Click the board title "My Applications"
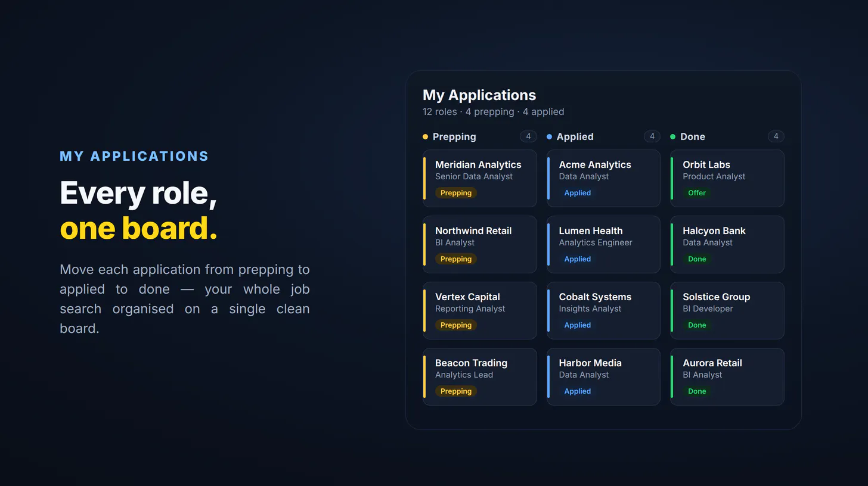868x486 pixels. coord(479,95)
